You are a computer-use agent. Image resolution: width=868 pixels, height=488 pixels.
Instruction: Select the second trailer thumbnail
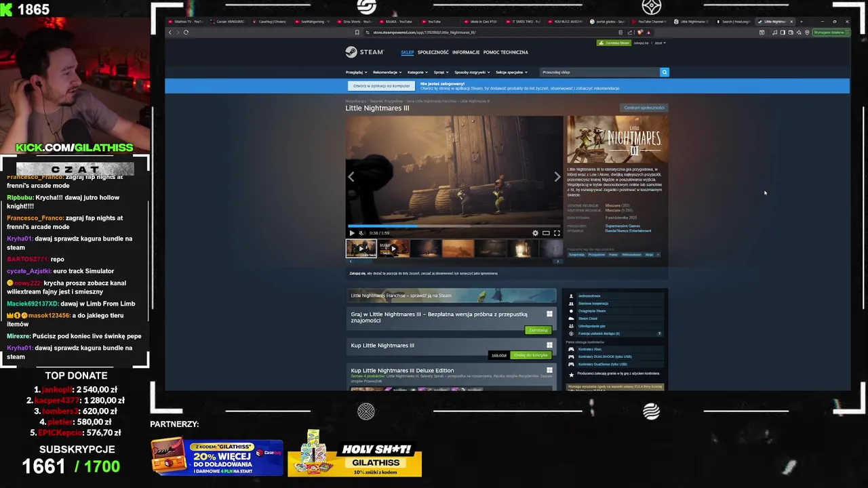(394, 248)
